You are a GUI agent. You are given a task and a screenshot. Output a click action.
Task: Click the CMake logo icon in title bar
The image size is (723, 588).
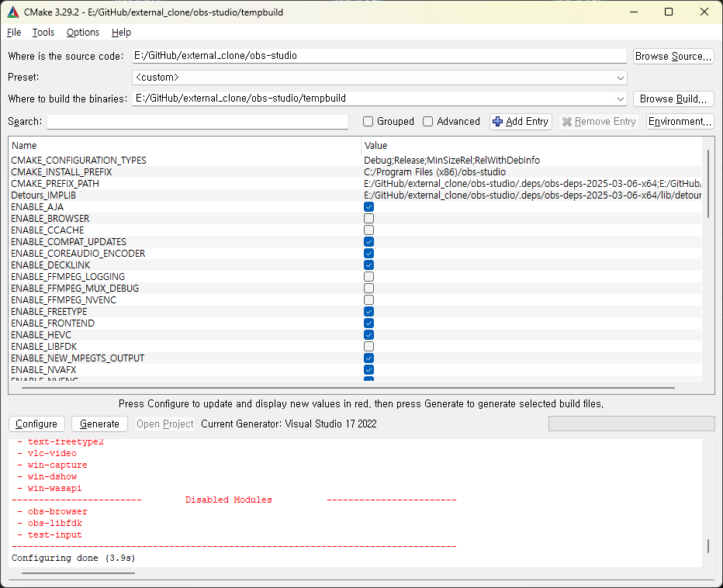click(x=13, y=12)
